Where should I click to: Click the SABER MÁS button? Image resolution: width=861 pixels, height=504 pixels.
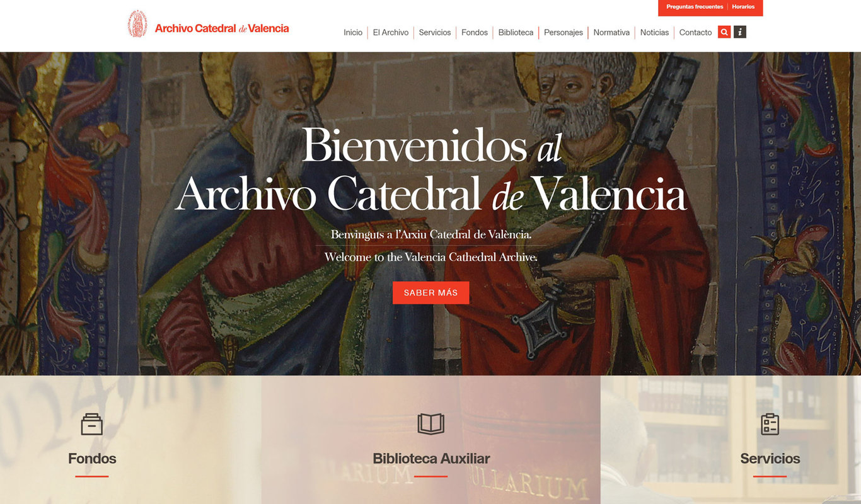[x=431, y=293]
